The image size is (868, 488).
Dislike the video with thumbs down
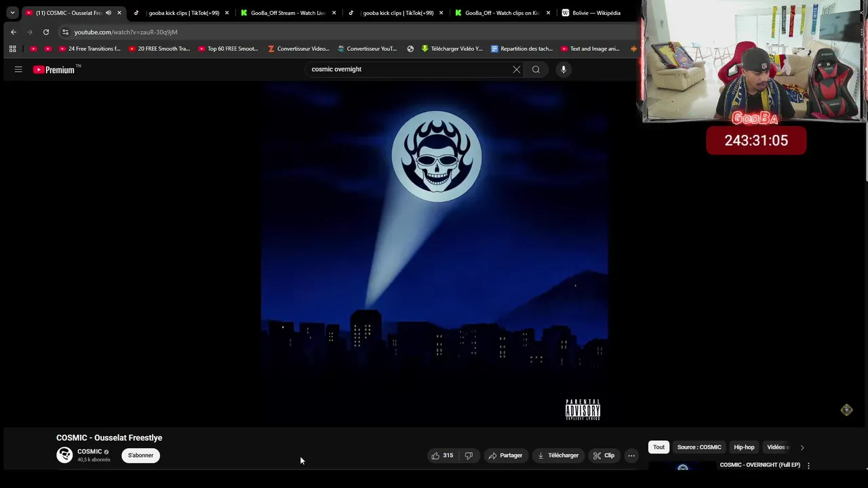[469, 455]
